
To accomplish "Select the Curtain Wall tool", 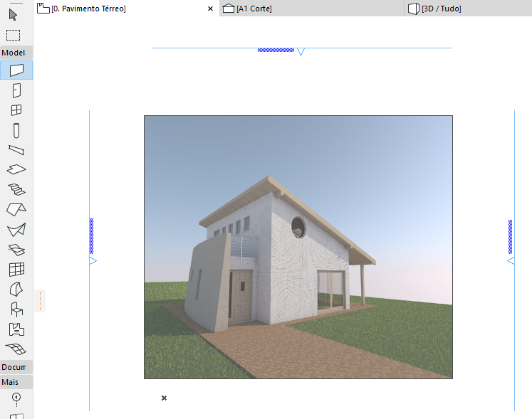I will (16, 270).
